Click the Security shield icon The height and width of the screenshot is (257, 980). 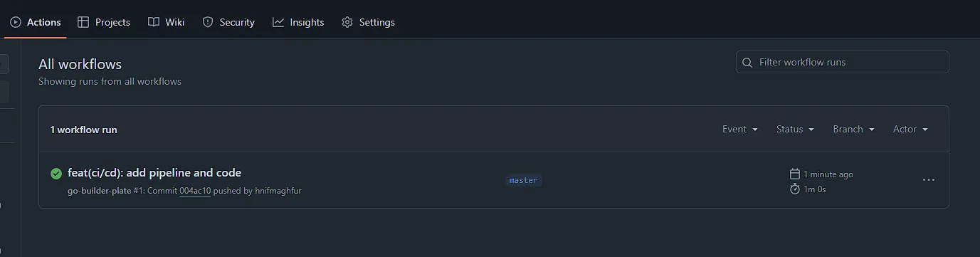208,22
